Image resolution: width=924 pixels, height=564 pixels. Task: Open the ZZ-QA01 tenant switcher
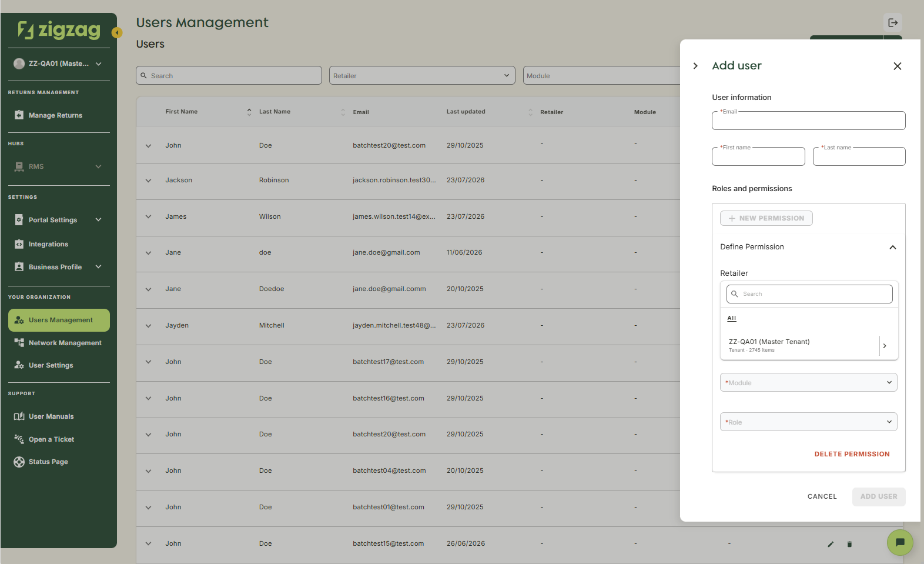point(59,64)
